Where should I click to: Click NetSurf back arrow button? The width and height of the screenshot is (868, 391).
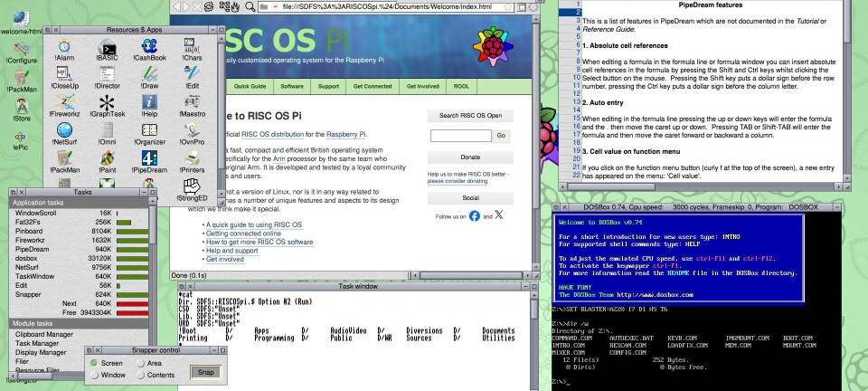[x=178, y=6]
